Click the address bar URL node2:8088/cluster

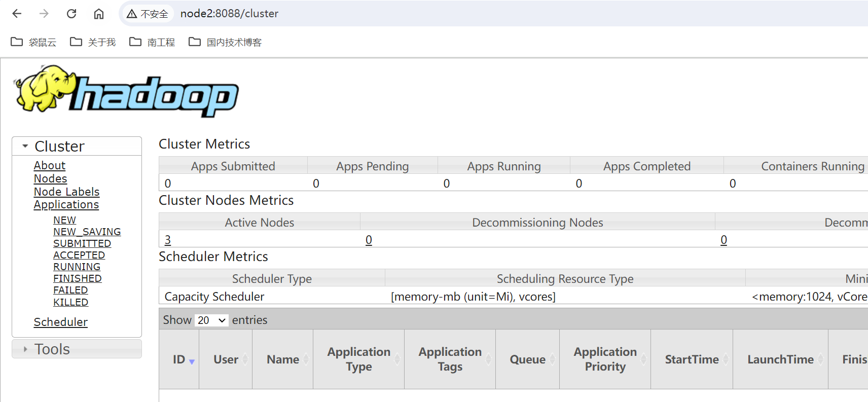click(x=229, y=14)
